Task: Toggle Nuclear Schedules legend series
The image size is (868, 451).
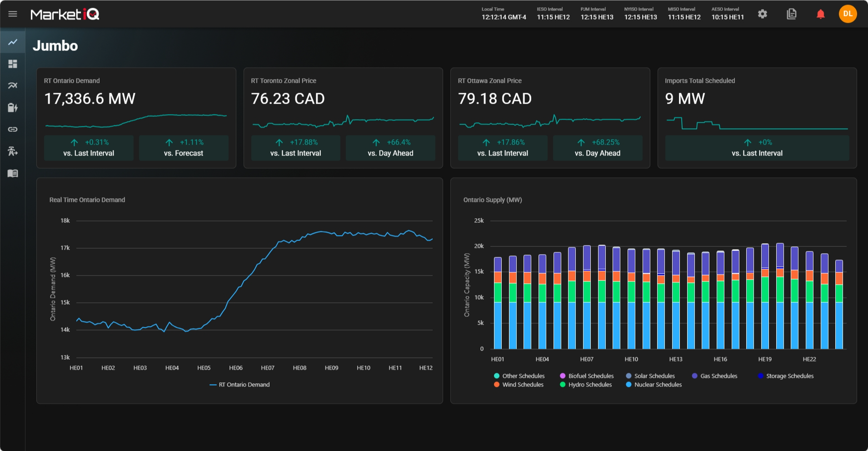Action: point(658,385)
